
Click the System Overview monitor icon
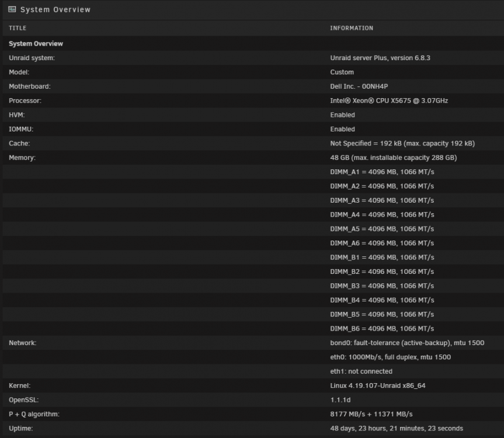pos(12,9)
